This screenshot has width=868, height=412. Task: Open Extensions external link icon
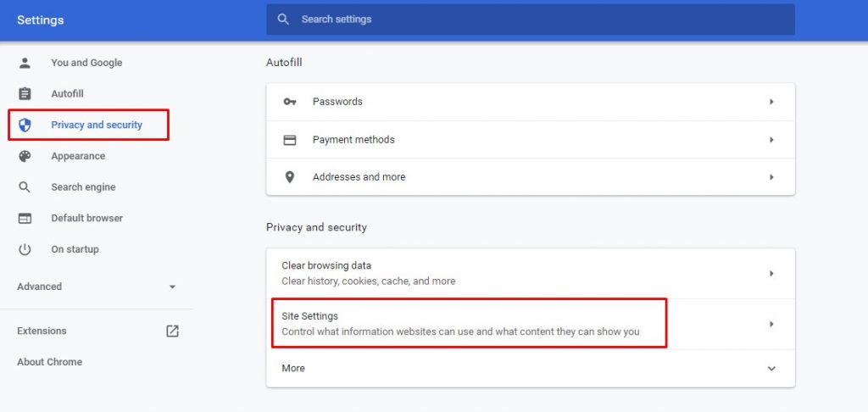(x=172, y=331)
